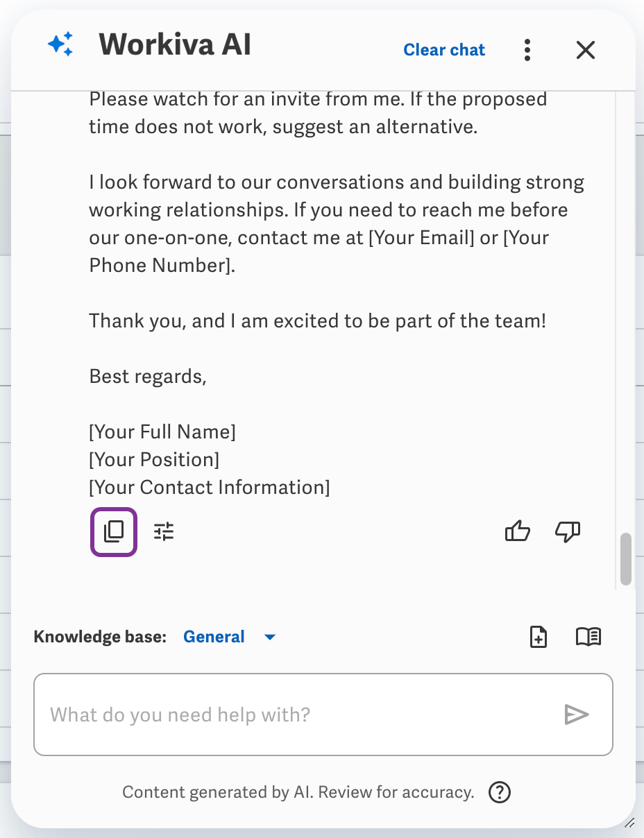The image size is (644, 838).
Task: Open the three-dot more options menu
Action: (528, 50)
